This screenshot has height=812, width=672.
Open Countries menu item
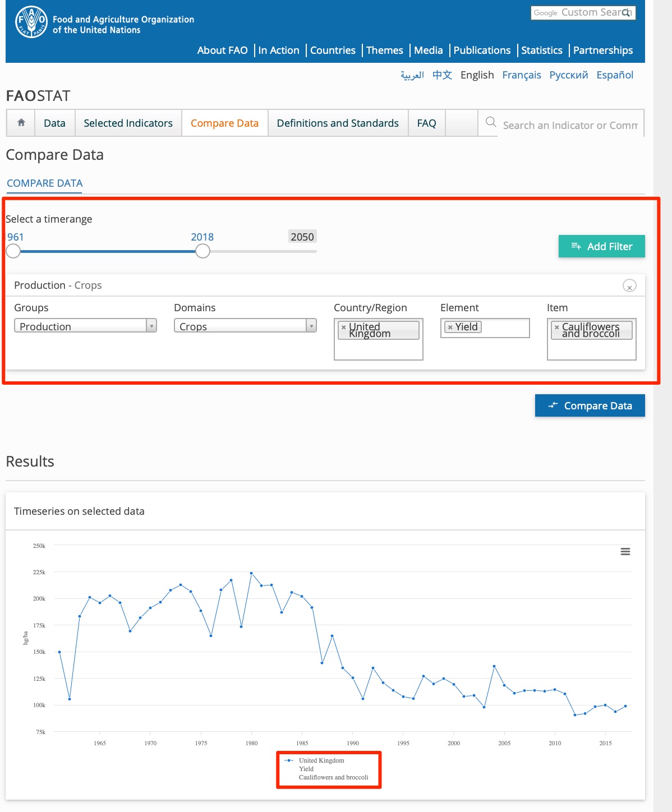(333, 50)
